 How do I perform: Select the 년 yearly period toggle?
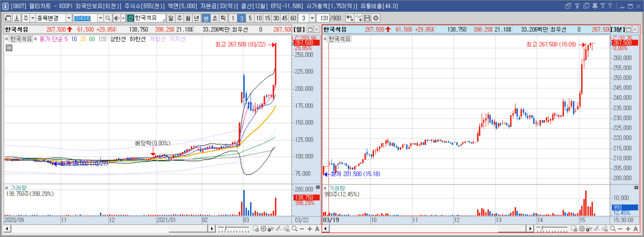[196, 18]
